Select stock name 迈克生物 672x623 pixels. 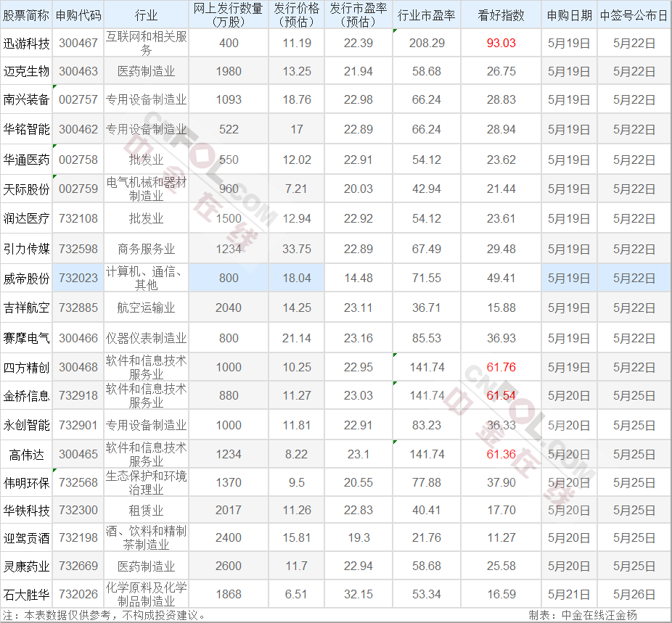26,72
